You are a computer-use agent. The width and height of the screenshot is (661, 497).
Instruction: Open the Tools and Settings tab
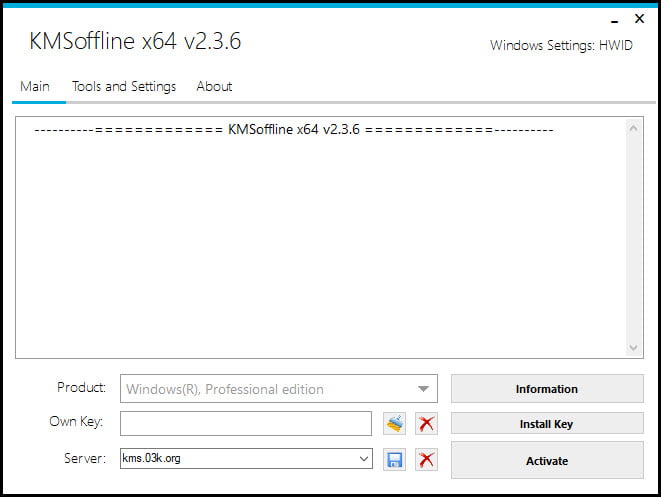coord(124,86)
